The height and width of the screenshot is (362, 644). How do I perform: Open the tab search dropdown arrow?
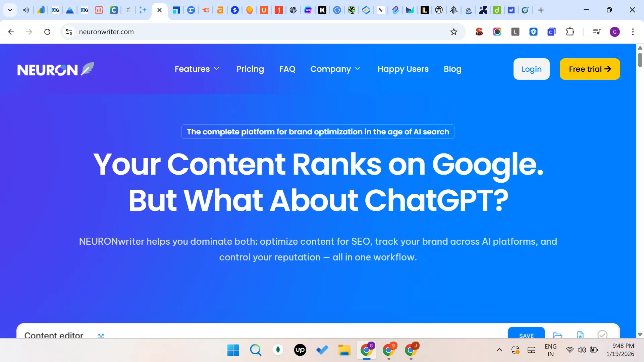pos(10,10)
